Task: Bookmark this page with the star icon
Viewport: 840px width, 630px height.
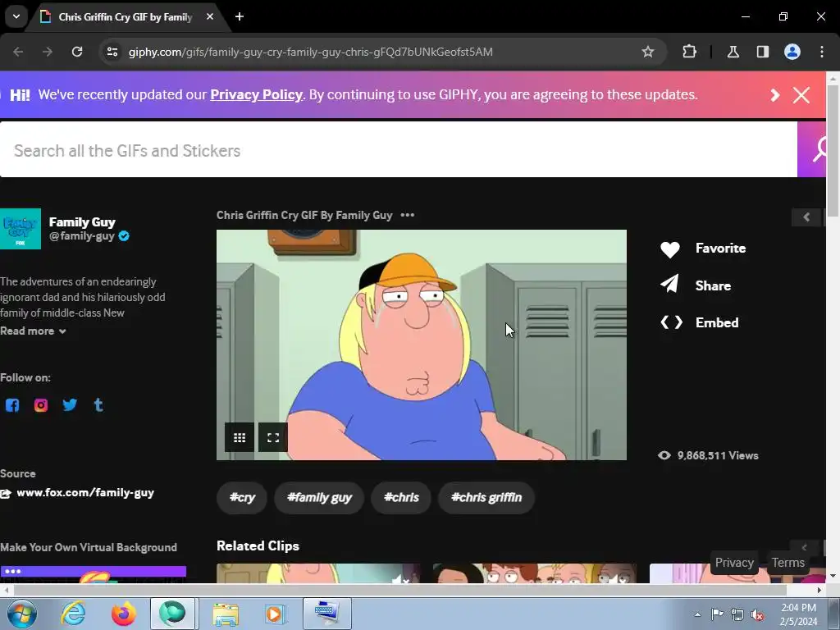Action: click(648, 52)
